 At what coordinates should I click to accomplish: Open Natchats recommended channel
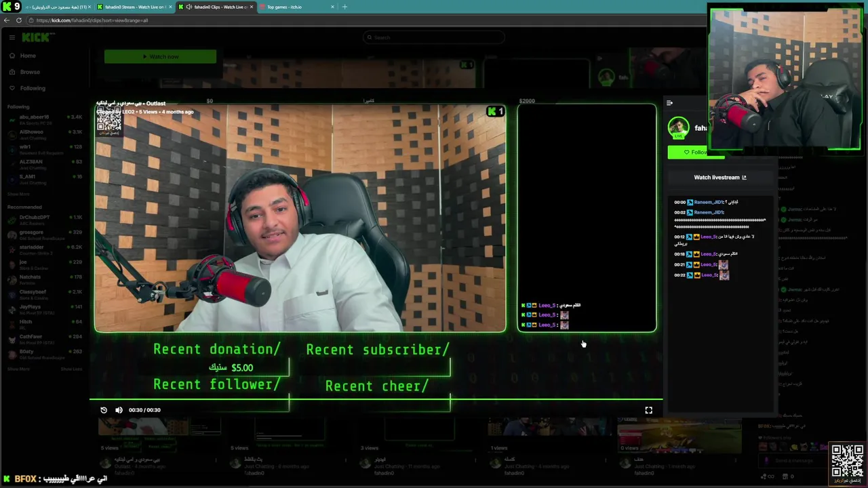coord(44,280)
